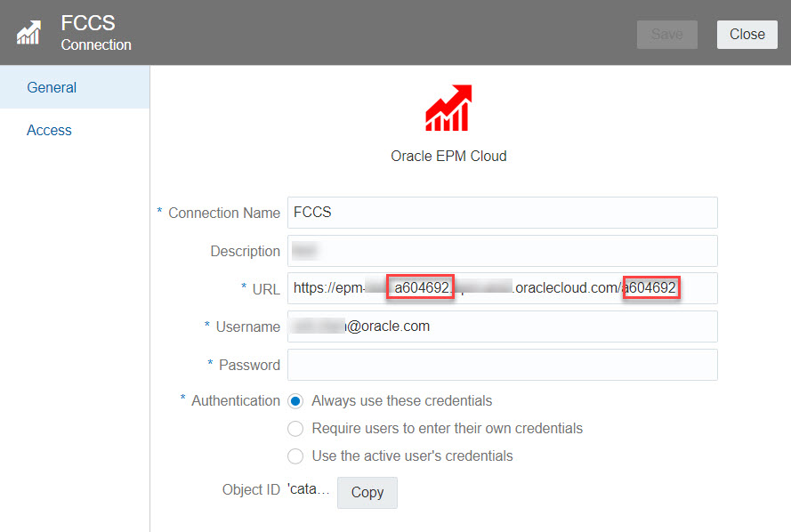Viewport: 791px width, 532px height.
Task: Focus the Connection Name field
Action: pos(503,213)
